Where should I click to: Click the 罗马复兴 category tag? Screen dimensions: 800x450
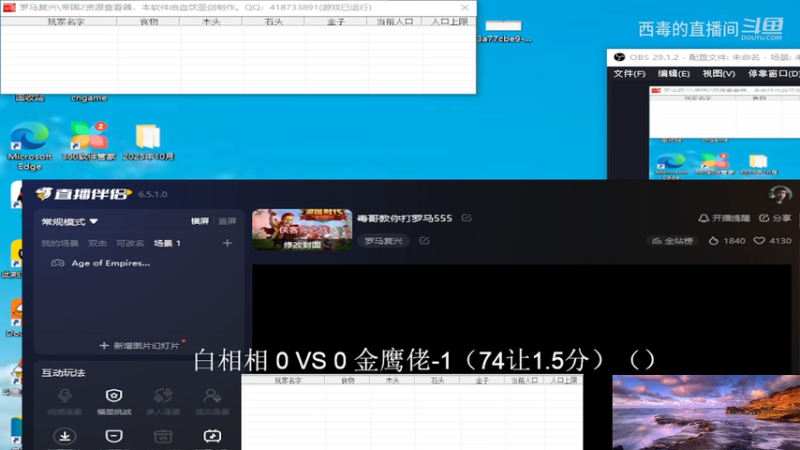384,240
